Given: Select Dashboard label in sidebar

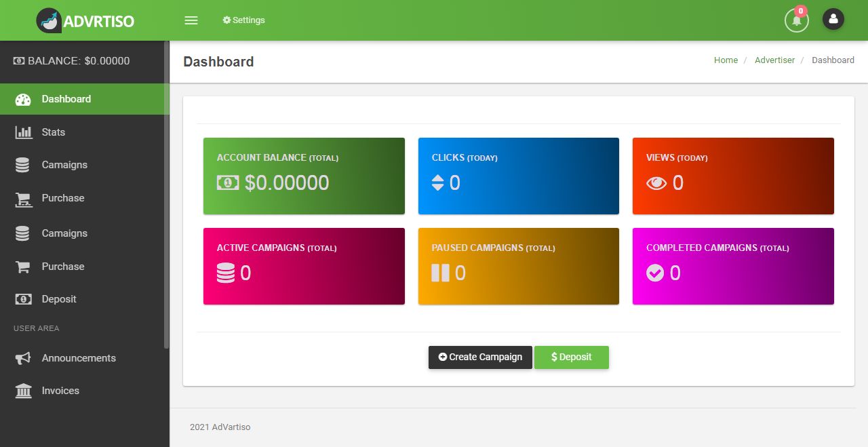Looking at the screenshot, I should [x=66, y=99].
